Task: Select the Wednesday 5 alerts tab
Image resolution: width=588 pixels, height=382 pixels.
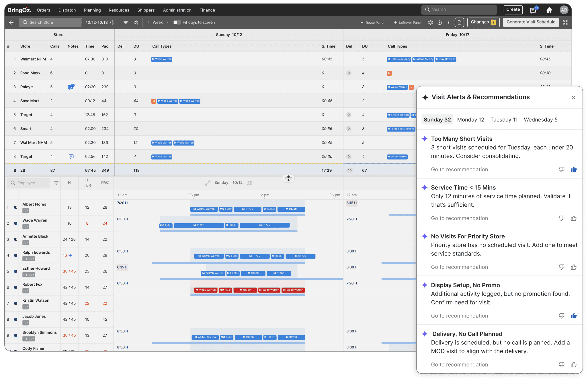Action: point(541,120)
